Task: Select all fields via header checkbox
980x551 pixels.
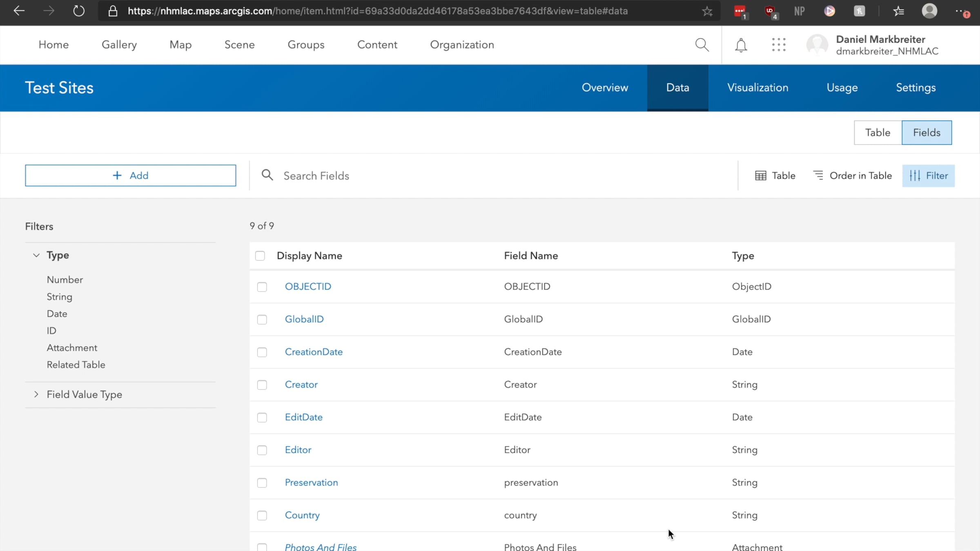Action: pos(260,256)
